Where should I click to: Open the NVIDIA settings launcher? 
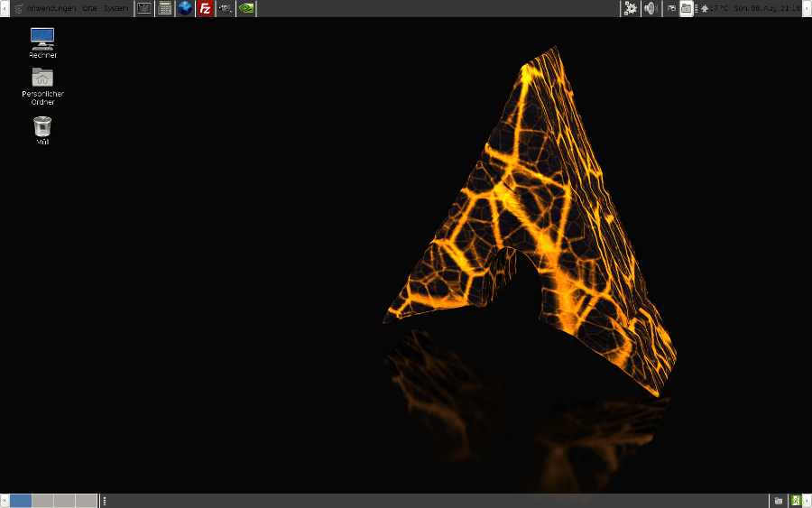[x=246, y=8]
